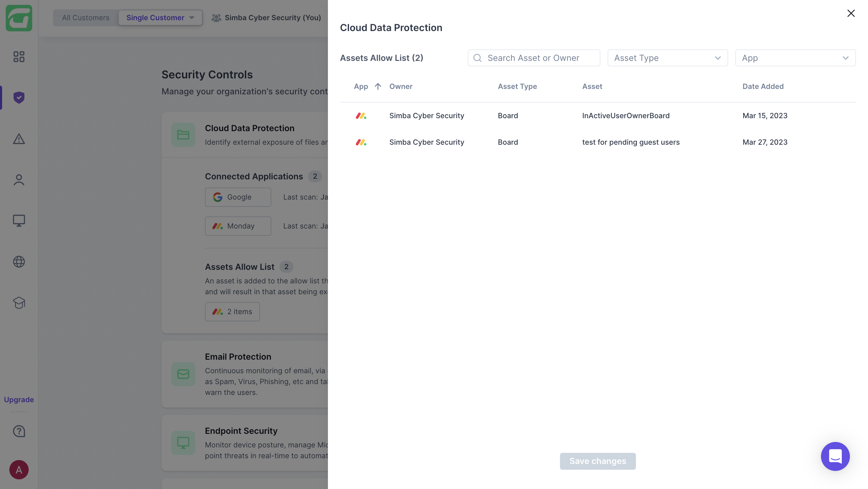Screen dimensions: 868x489
Task: Open the graduation cap training icon
Action: pos(19,303)
